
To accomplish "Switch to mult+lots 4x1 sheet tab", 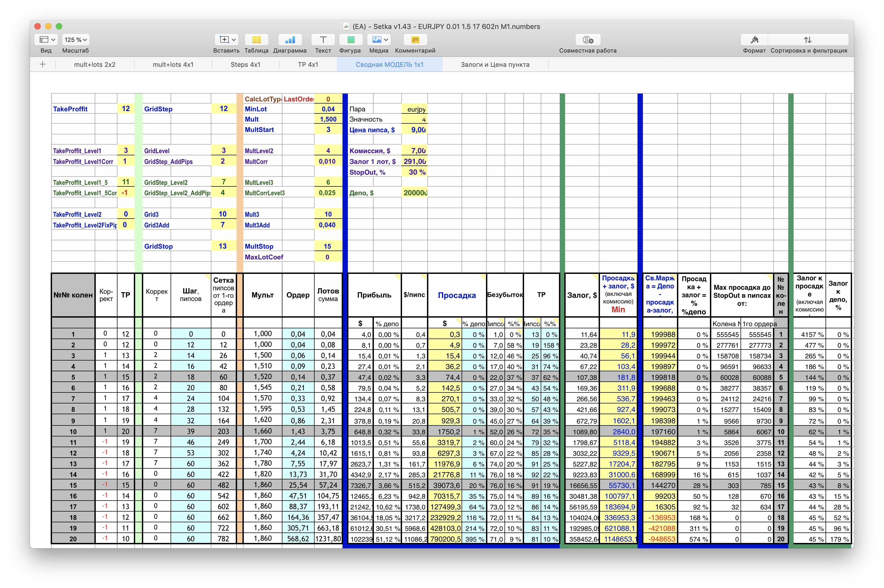I will pos(173,64).
